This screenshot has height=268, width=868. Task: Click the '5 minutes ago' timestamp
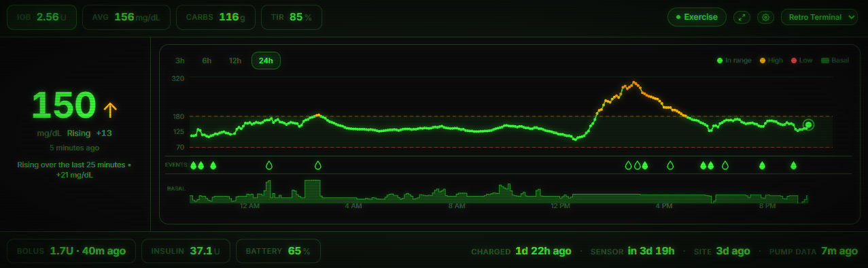[x=75, y=148]
